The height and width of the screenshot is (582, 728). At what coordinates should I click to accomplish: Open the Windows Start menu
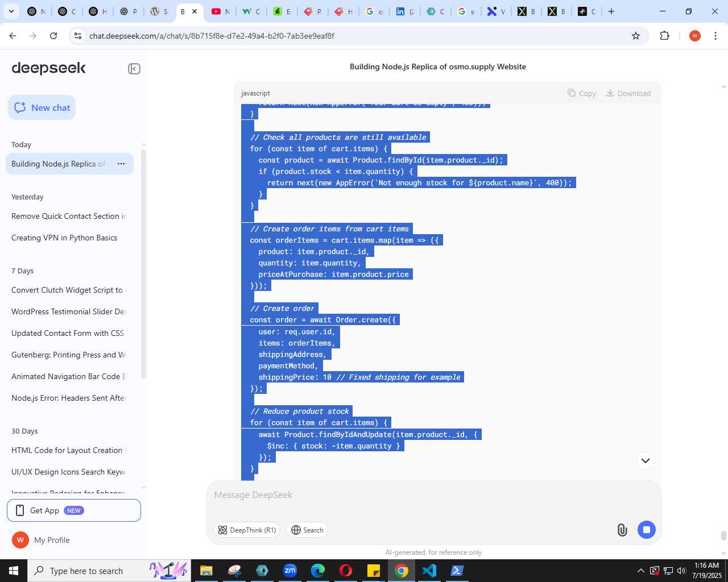pyautogui.click(x=14, y=571)
